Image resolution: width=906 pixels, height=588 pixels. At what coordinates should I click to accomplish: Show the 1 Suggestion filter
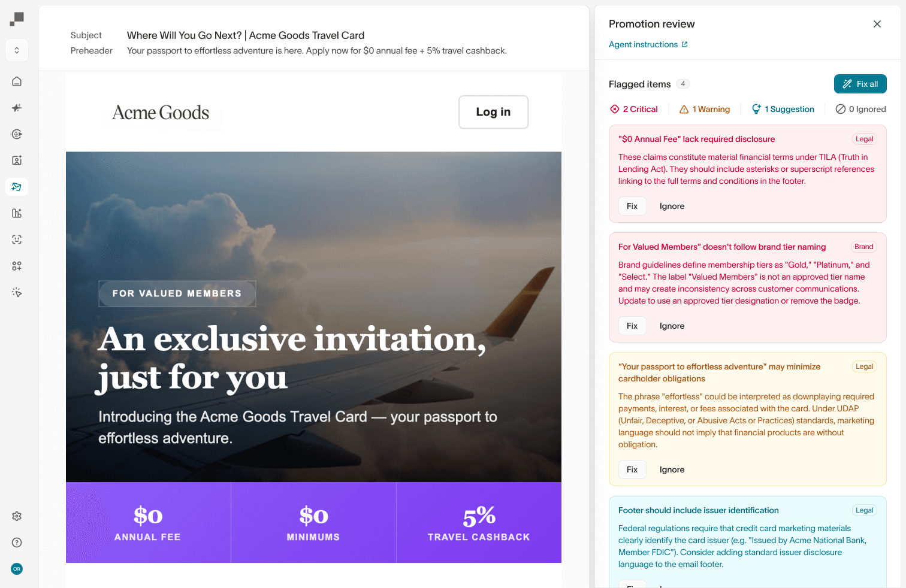[783, 109]
